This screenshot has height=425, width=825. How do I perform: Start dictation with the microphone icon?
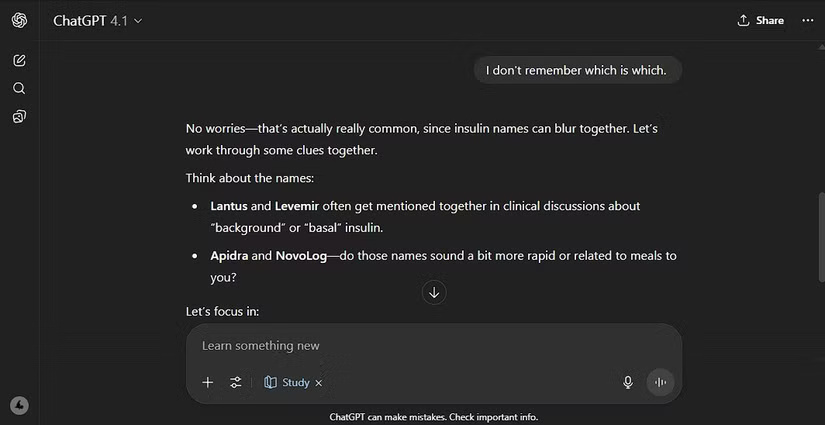[x=628, y=382]
